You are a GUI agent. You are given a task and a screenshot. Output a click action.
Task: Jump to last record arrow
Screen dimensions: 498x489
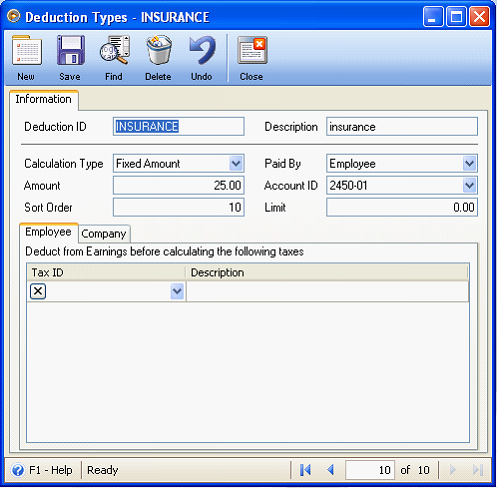click(x=478, y=470)
